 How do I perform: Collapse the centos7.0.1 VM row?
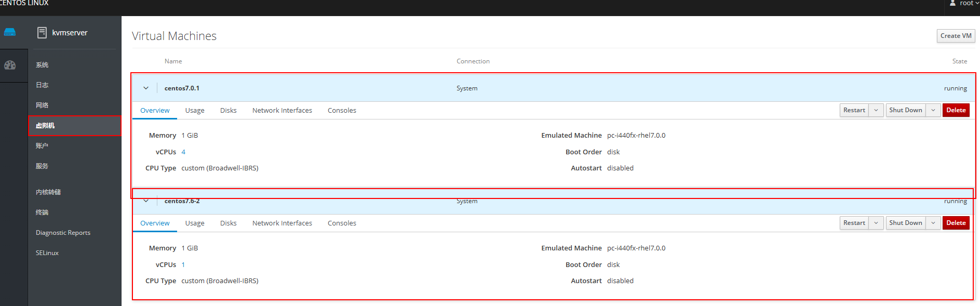coord(146,88)
